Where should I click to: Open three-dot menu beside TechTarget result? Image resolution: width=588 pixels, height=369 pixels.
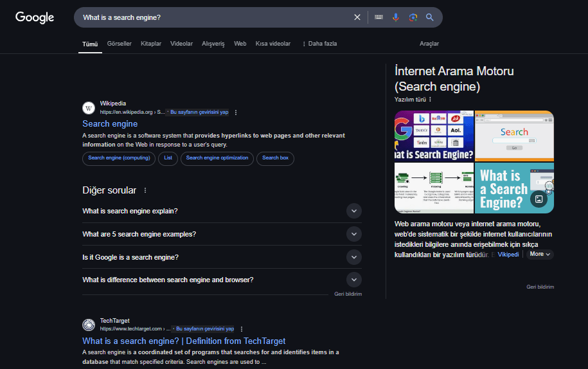click(x=242, y=328)
